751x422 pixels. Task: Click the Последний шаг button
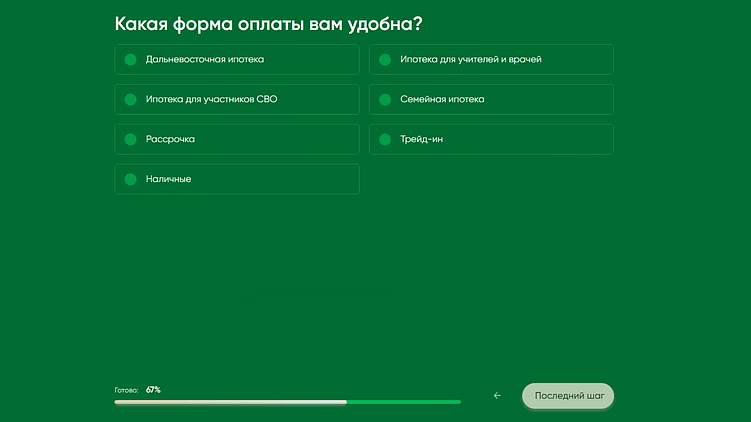(x=568, y=396)
